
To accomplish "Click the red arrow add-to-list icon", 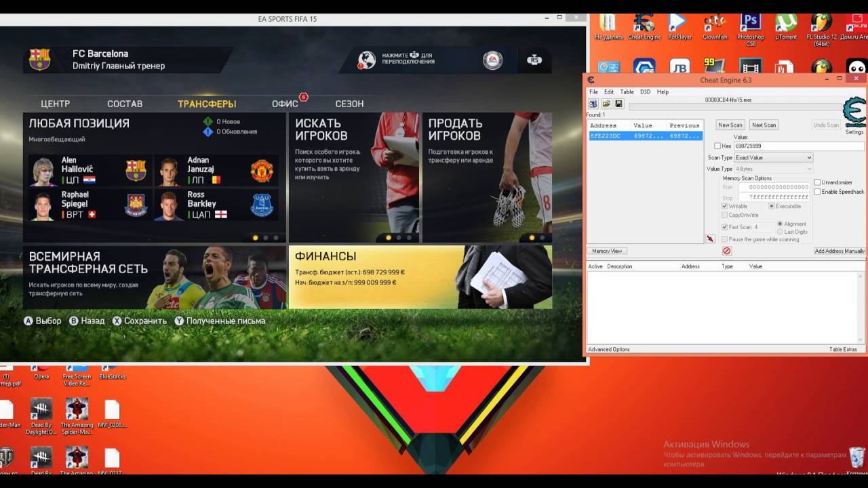I will 710,239.
